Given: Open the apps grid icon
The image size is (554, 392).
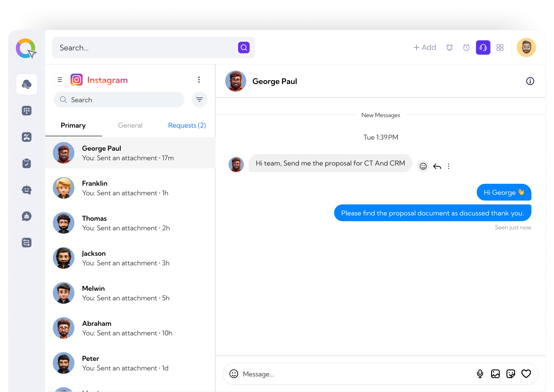Looking at the screenshot, I should (x=500, y=48).
